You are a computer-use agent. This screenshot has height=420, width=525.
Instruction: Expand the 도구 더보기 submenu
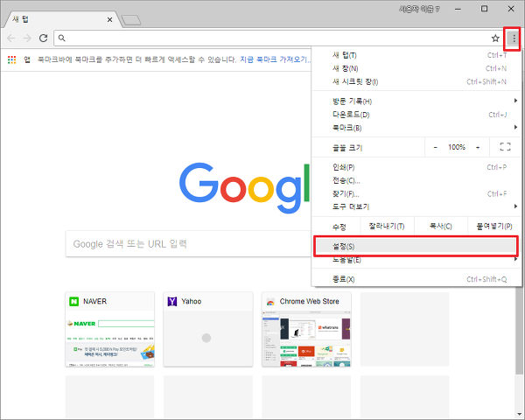point(416,206)
